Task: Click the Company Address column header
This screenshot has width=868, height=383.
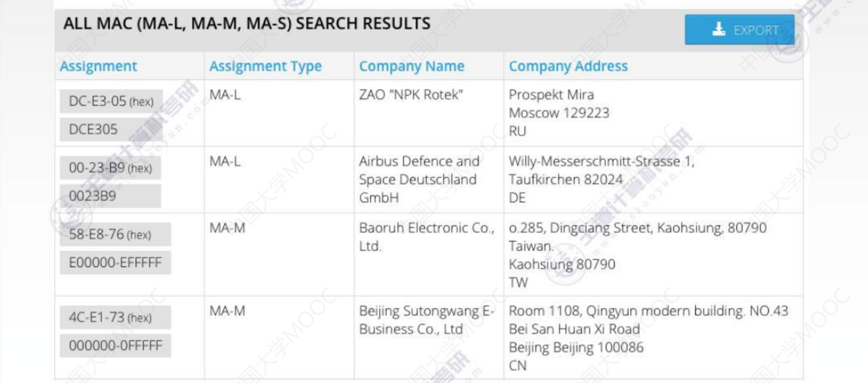Action: click(568, 67)
